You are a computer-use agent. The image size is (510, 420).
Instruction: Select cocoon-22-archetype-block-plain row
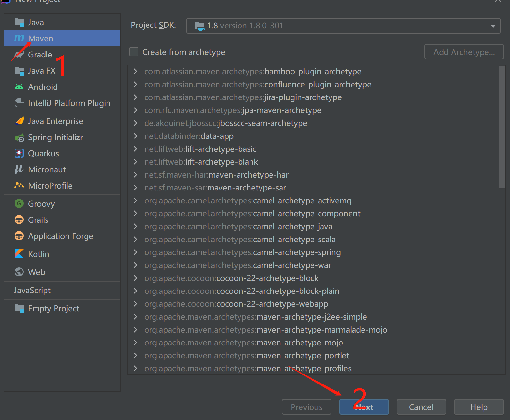(x=316, y=291)
